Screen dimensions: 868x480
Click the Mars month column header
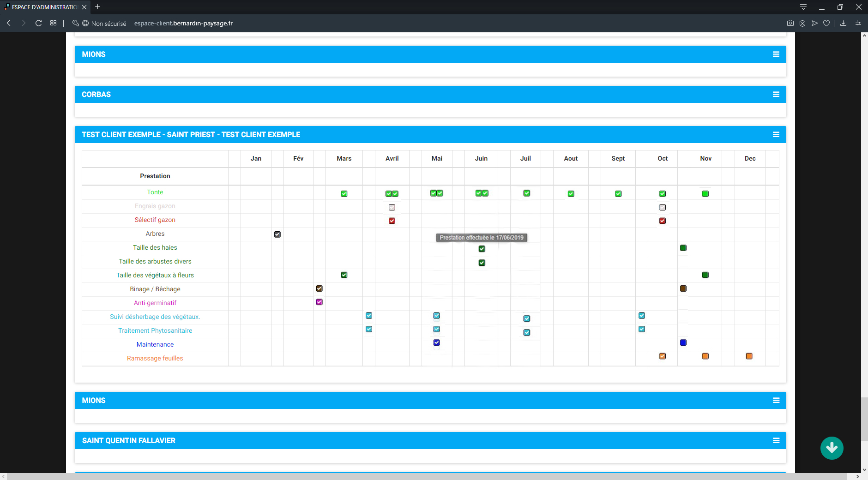(x=344, y=158)
